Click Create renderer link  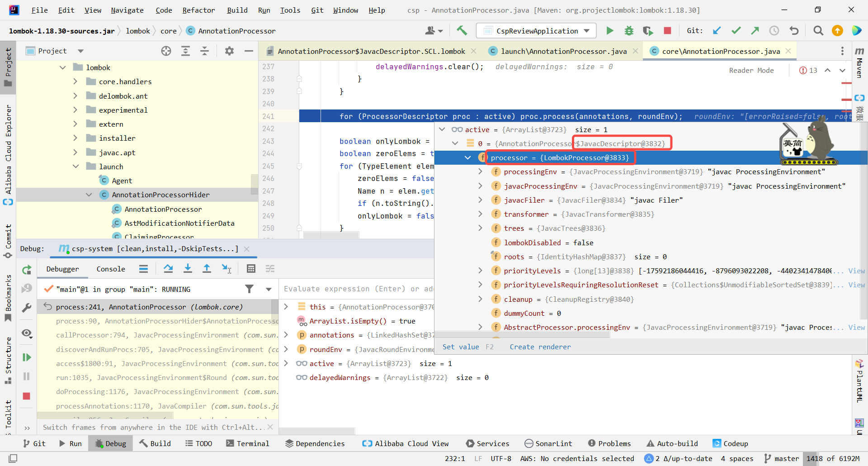tap(540, 347)
